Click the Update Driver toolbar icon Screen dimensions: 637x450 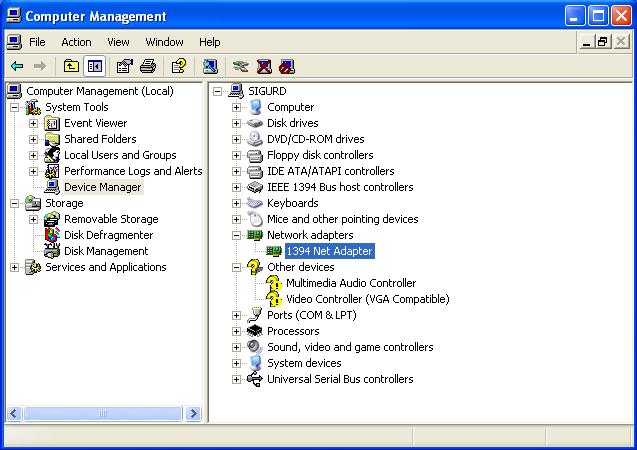point(240,66)
